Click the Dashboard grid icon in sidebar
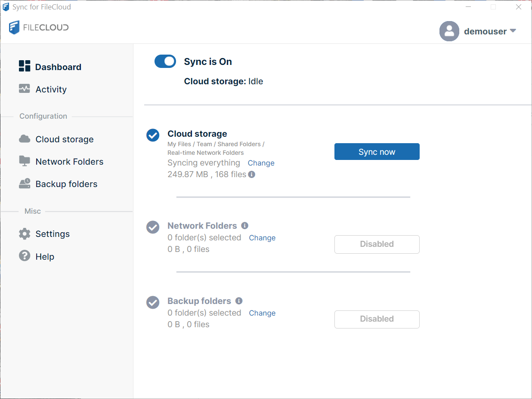Viewport: 532px width, 399px height. click(25, 66)
